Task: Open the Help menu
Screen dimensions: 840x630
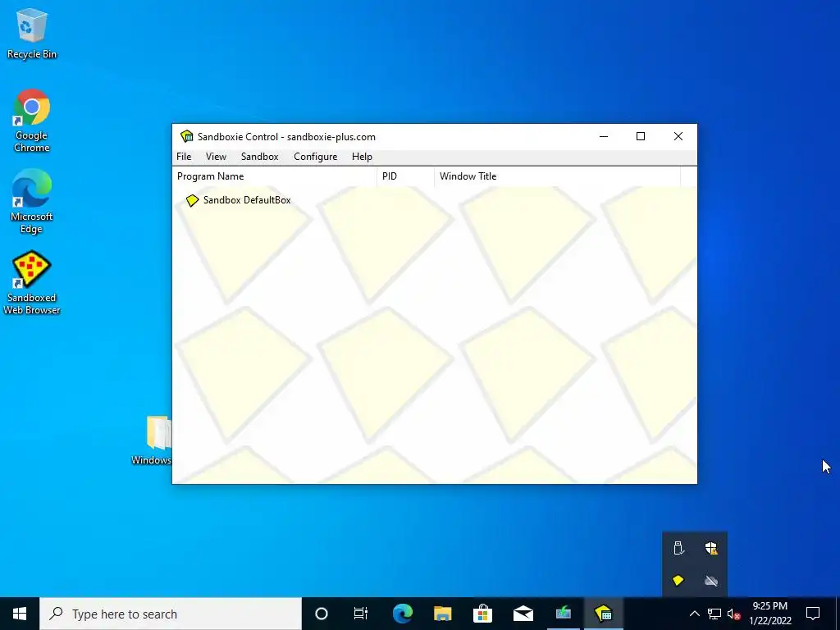Action: [x=362, y=157]
